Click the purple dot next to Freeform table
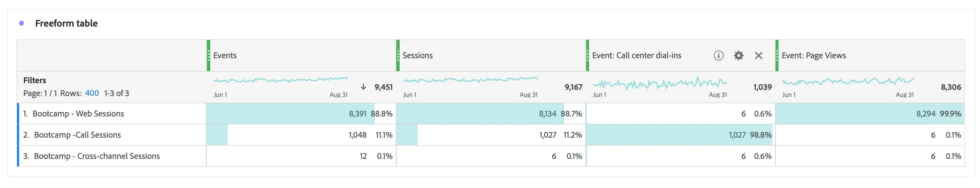 (x=22, y=23)
